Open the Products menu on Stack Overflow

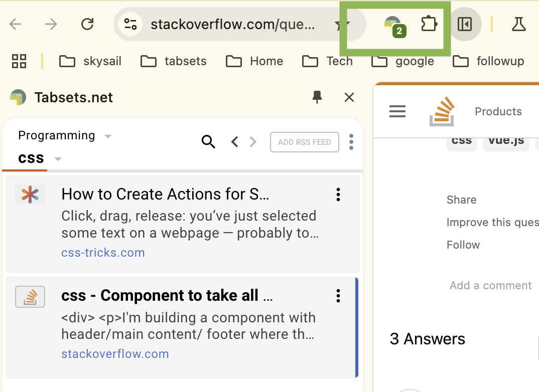(498, 112)
